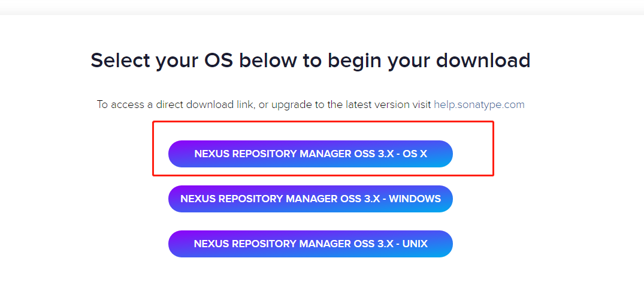Click the word "visit" before the help link

(420, 104)
